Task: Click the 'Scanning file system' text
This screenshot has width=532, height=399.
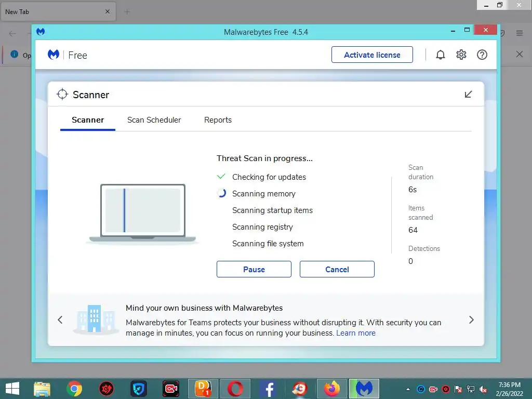Action: click(268, 244)
